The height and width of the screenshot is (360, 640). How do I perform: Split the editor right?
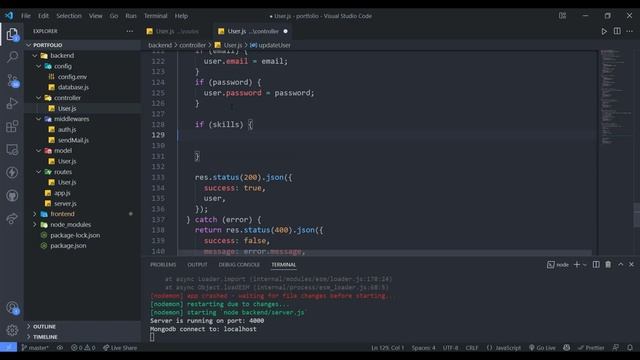click(617, 31)
